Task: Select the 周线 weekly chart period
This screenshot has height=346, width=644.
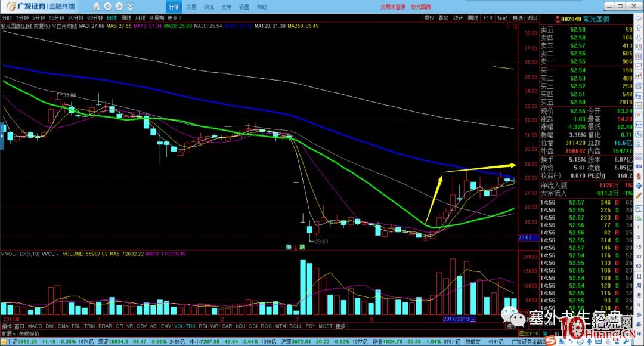Action: pyautogui.click(x=126, y=18)
